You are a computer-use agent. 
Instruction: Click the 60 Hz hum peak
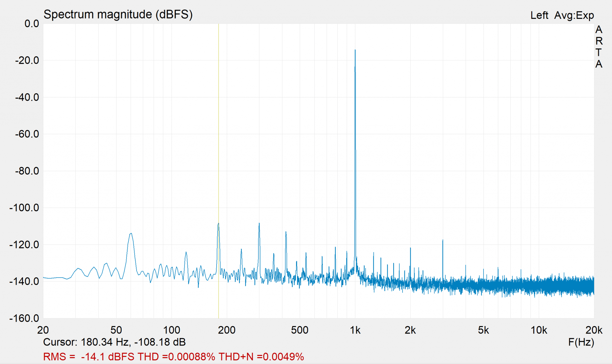coord(131,234)
